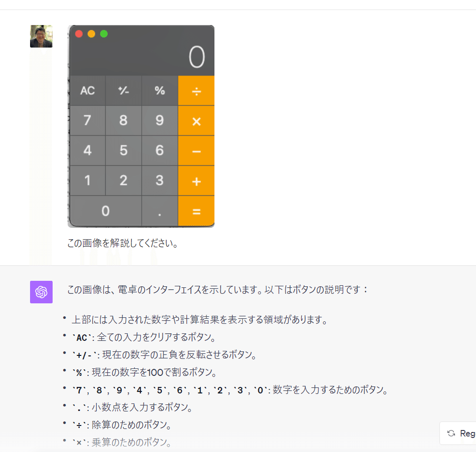This screenshot has width=476, height=452.
Task: Click the 2 key in calculator image
Action: click(124, 181)
